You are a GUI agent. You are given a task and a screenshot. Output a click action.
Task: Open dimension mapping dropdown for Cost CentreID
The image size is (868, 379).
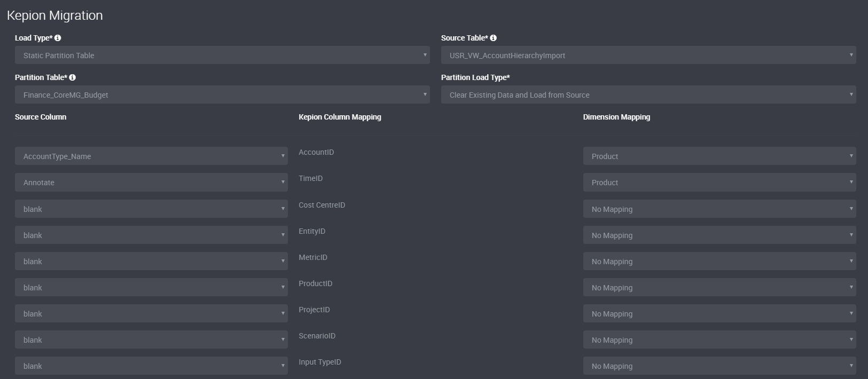point(720,209)
